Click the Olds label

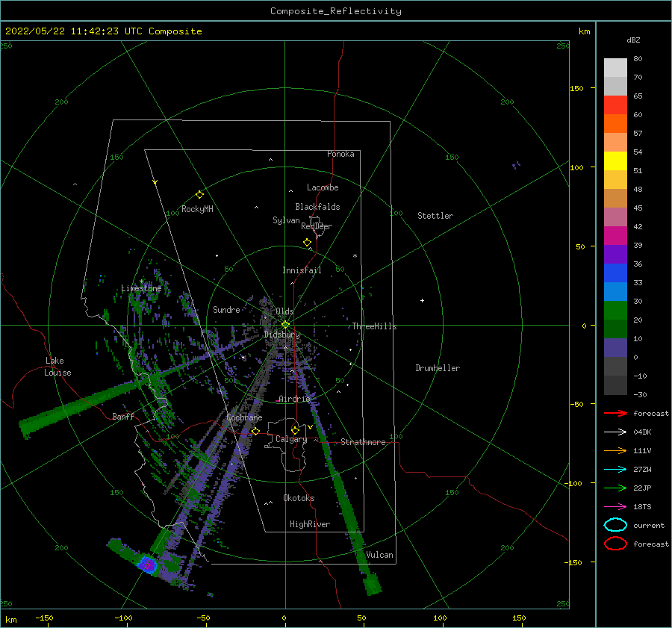coord(284,311)
